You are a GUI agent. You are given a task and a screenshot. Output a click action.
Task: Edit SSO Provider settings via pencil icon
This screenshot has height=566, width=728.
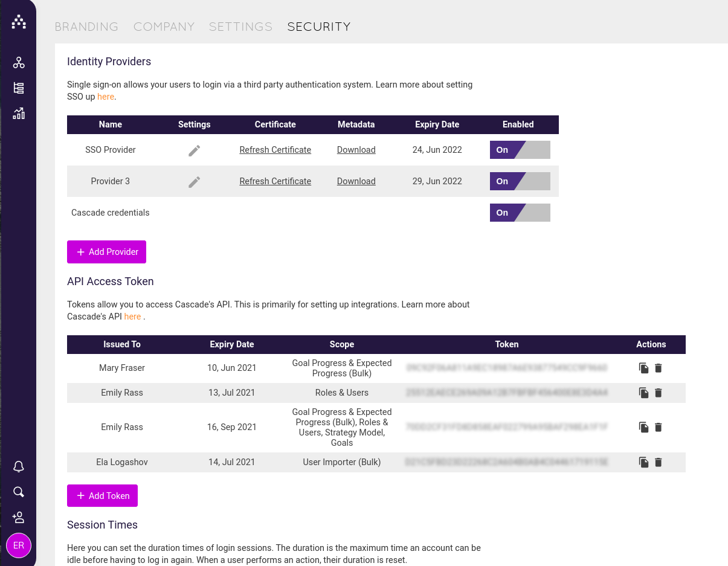pos(194,150)
